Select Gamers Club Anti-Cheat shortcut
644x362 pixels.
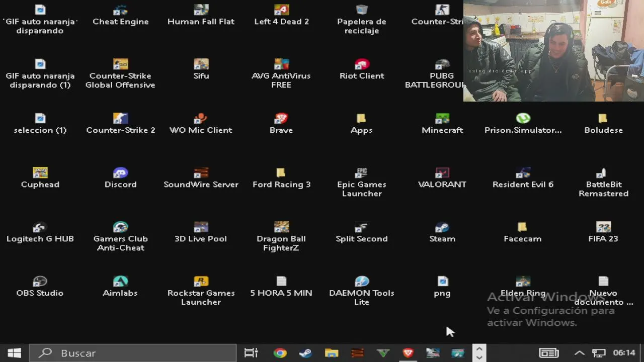(x=120, y=237)
